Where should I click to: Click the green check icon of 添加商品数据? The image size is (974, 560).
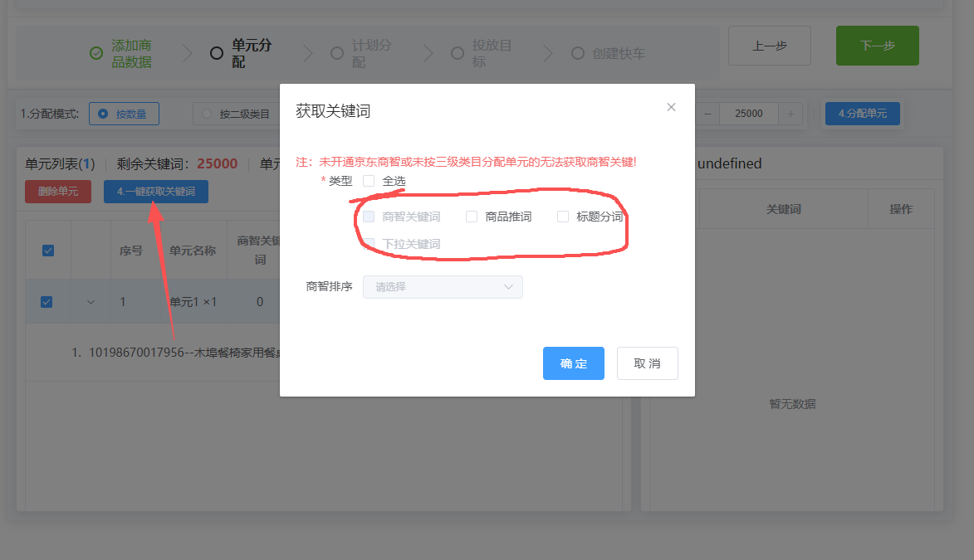(x=96, y=53)
